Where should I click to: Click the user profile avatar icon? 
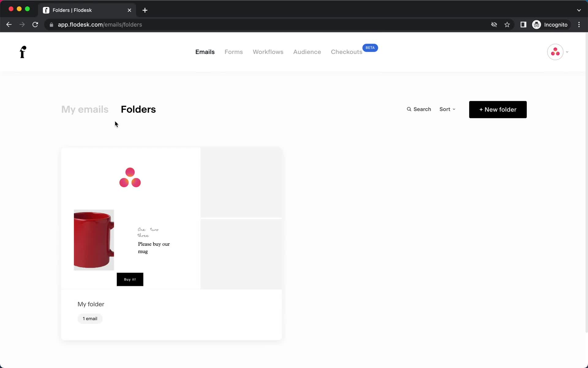click(556, 52)
